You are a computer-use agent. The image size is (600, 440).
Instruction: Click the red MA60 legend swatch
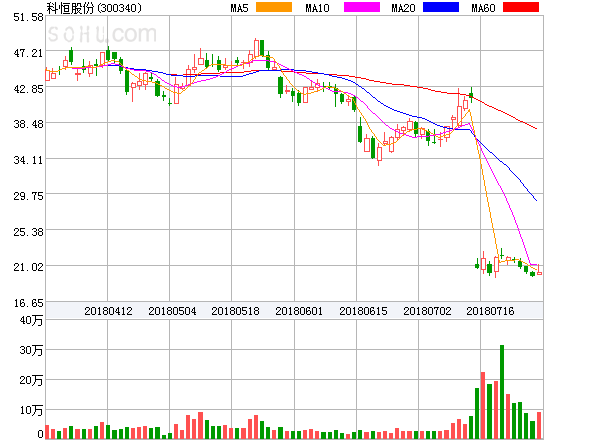click(x=521, y=7)
